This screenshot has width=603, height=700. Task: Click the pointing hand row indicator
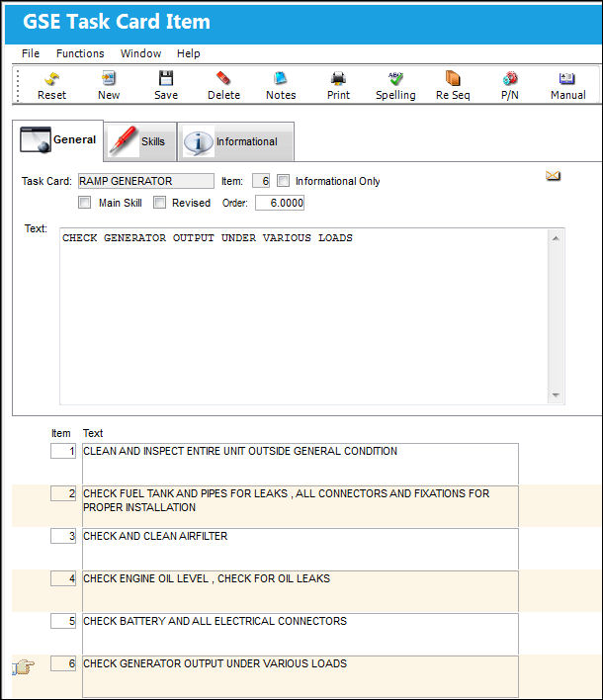click(23, 667)
